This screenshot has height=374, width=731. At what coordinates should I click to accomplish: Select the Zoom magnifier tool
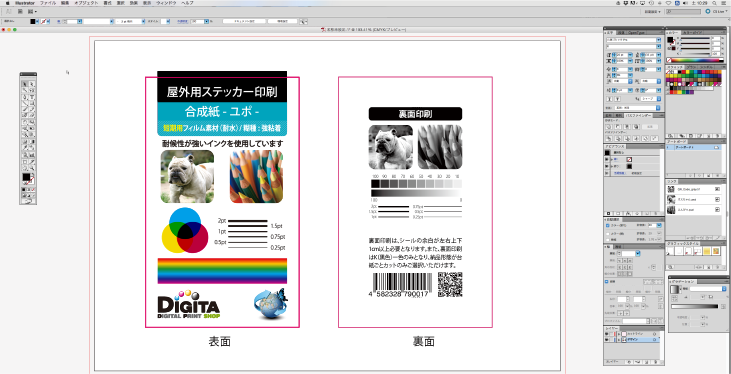click(32, 168)
